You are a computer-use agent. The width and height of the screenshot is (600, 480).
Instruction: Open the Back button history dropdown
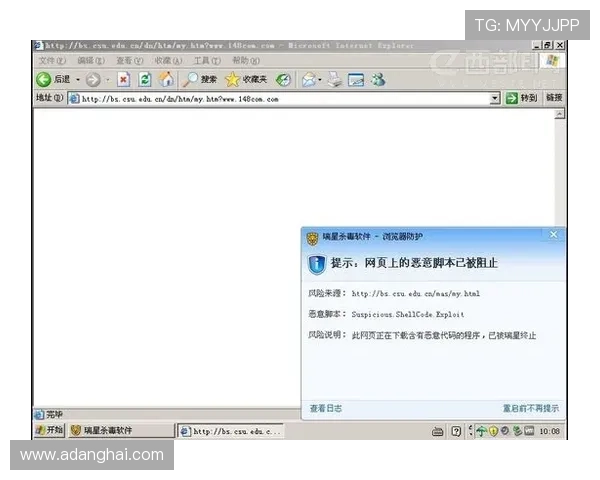[78, 80]
